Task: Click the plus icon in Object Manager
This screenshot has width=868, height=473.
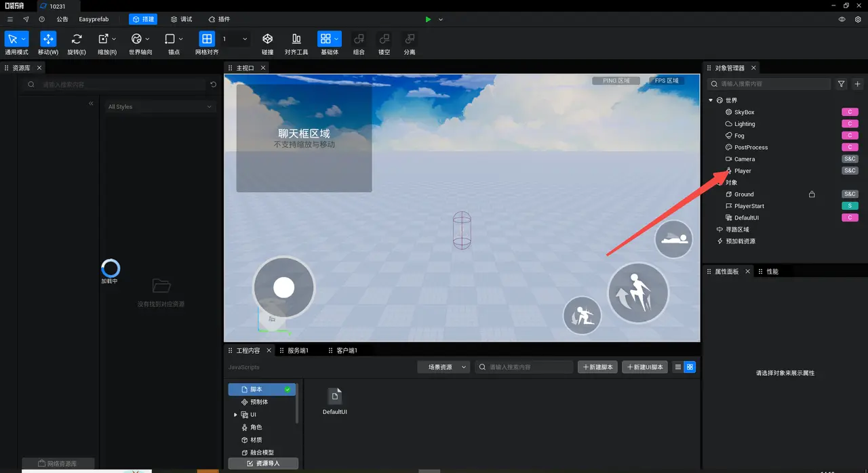Action: pyautogui.click(x=858, y=84)
